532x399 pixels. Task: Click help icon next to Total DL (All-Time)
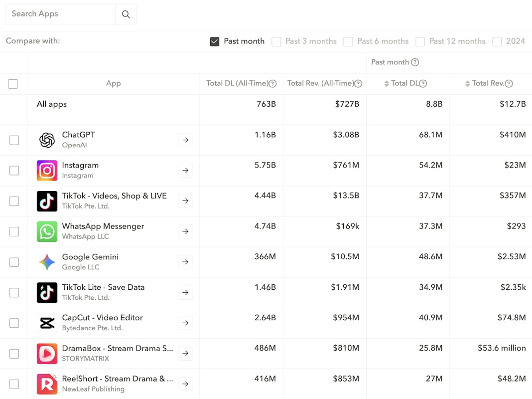point(272,84)
